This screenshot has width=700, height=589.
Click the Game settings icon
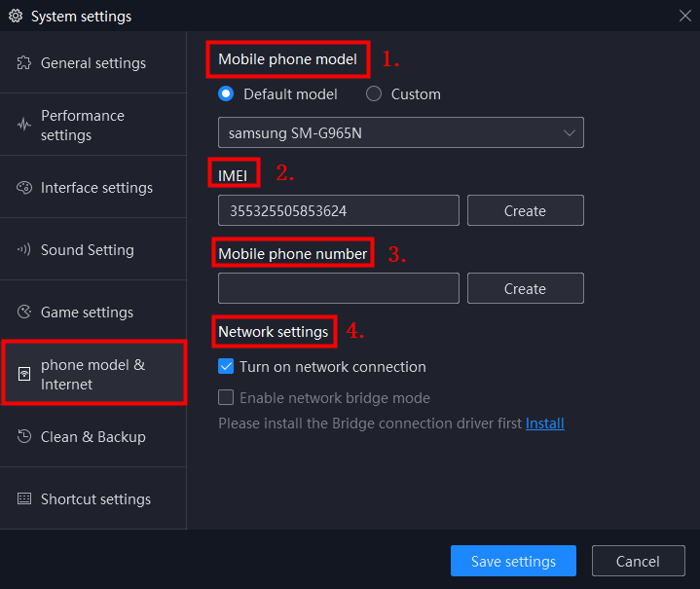point(24,312)
